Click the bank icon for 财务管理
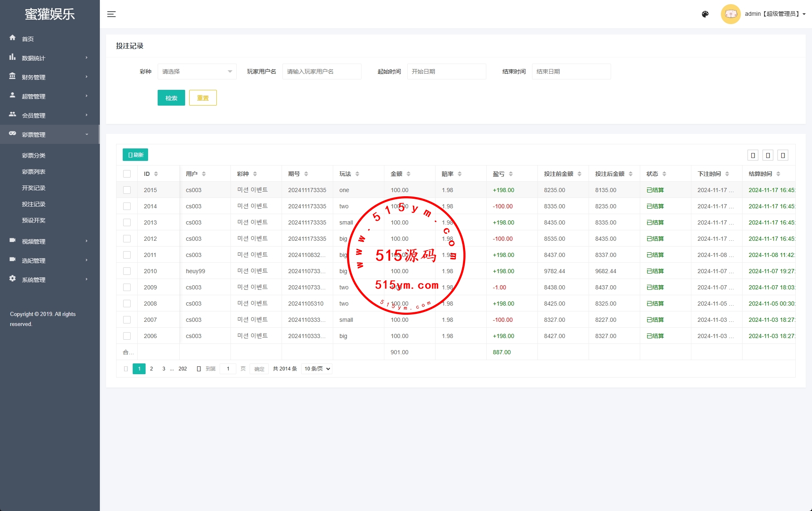The width and height of the screenshot is (812, 511). point(12,76)
